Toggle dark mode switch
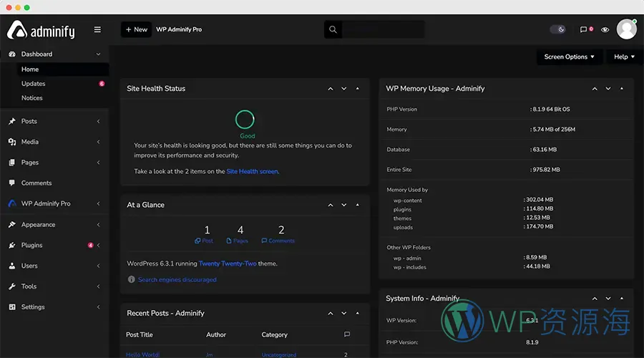 [x=557, y=29]
